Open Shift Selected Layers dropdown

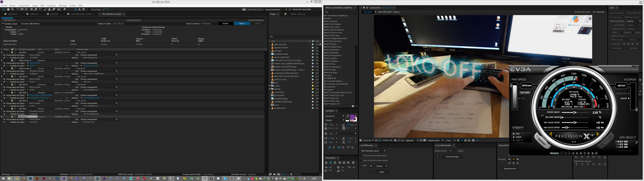pyautogui.click(x=373, y=151)
